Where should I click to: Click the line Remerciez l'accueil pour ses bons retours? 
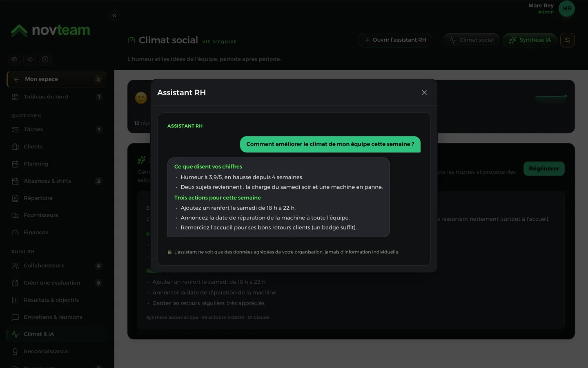tap(269, 227)
